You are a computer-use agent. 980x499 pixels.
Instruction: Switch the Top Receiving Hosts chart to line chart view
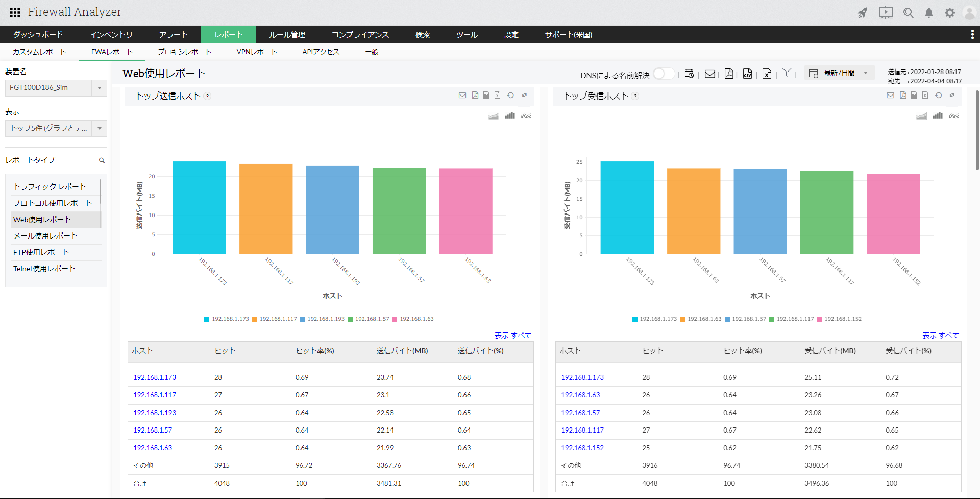click(954, 116)
